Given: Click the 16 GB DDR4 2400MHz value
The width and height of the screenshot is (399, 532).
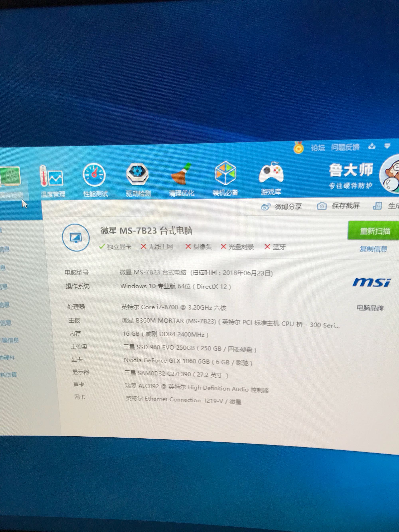Looking at the screenshot, I should (x=165, y=334).
